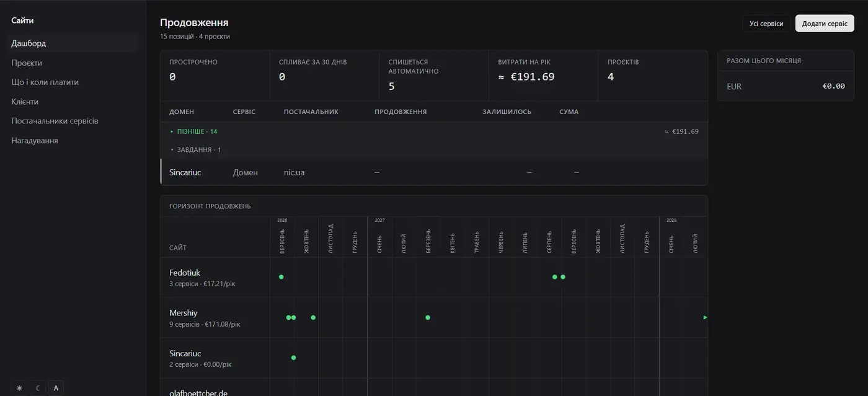The image size is (868, 396).
Task: Open the Sincariuc domain task row
Action: pyautogui.click(x=434, y=172)
